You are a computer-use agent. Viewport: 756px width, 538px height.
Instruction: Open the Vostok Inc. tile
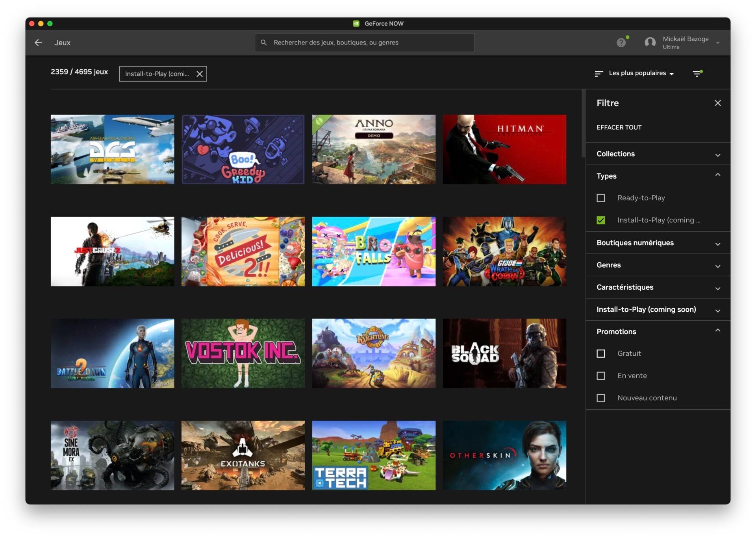[243, 353]
